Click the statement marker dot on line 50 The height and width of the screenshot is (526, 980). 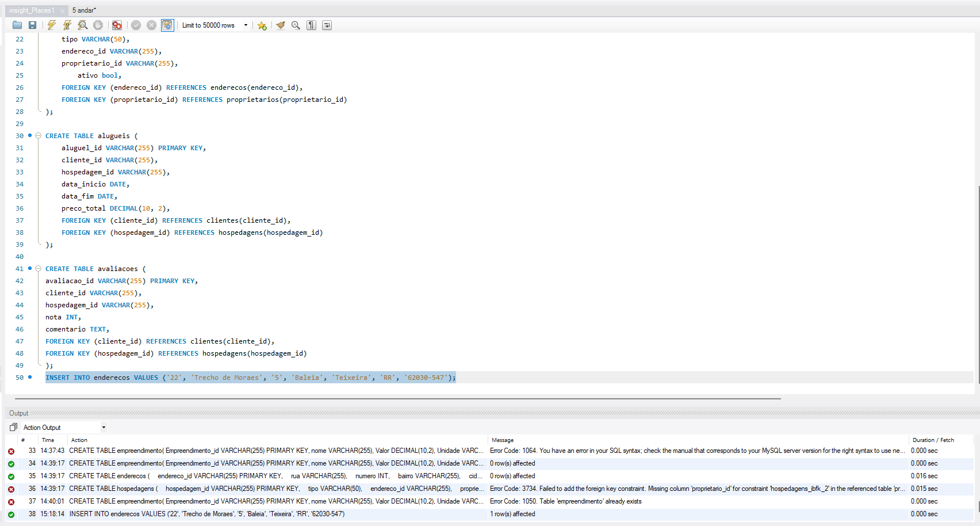[30, 378]
